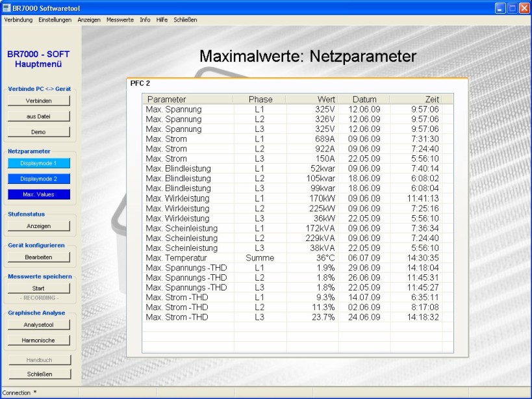
Task: Open the Hilfe menu
Action: pos(162,19)
